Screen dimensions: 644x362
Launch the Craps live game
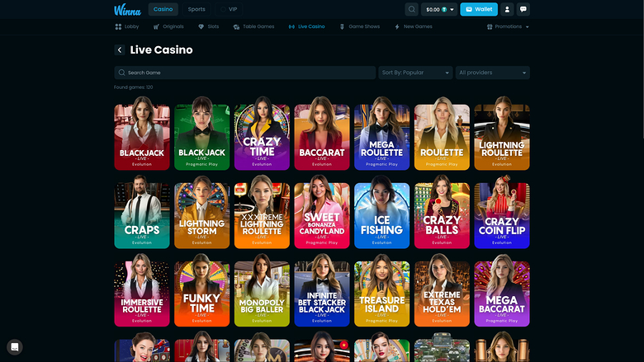(x=142, y=212)
